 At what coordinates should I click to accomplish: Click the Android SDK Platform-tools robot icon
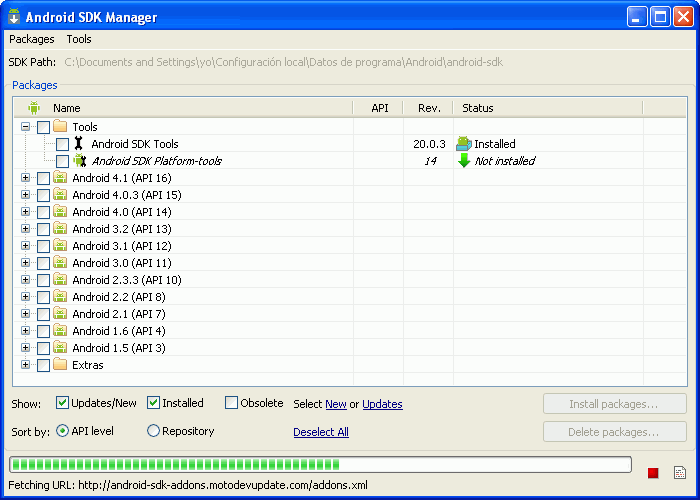tap(79, 160)
